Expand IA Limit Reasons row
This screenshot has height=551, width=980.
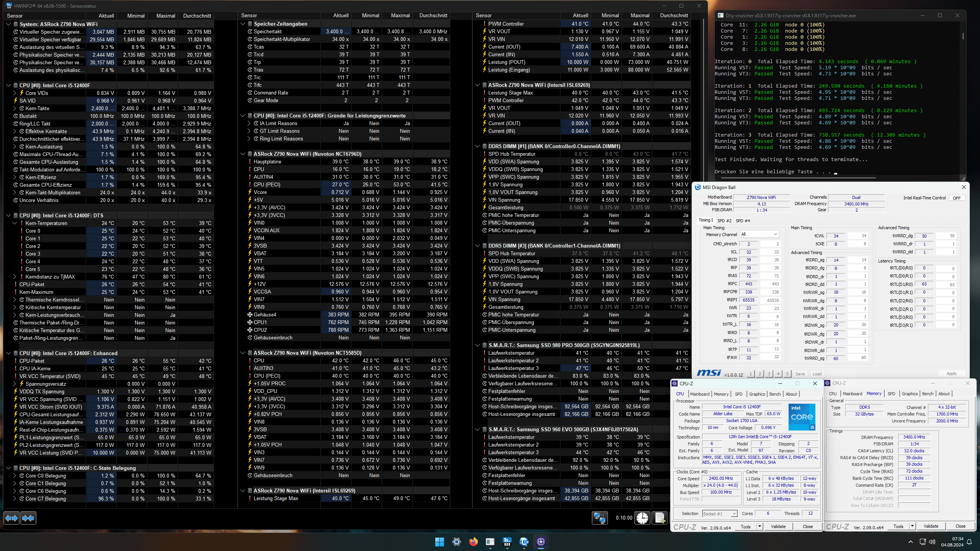pyautogui.click(x=249, y=123)
